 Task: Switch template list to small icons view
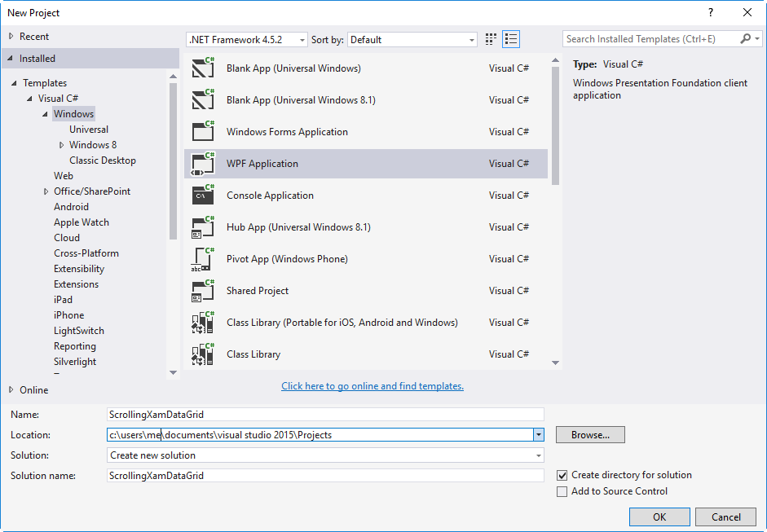click(490, 38)
